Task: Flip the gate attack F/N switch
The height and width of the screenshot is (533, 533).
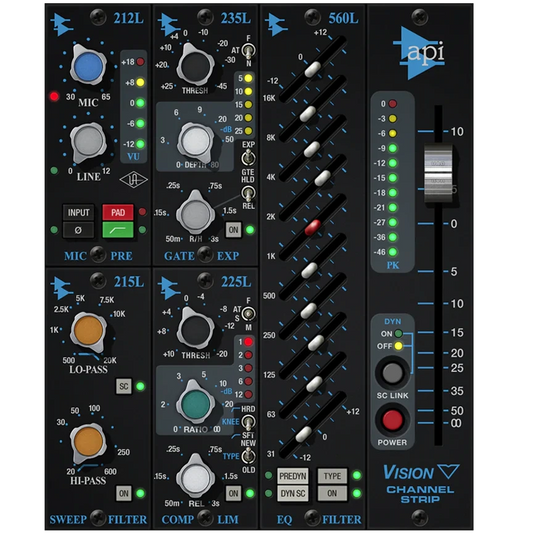Action: [x=248, y=51]
